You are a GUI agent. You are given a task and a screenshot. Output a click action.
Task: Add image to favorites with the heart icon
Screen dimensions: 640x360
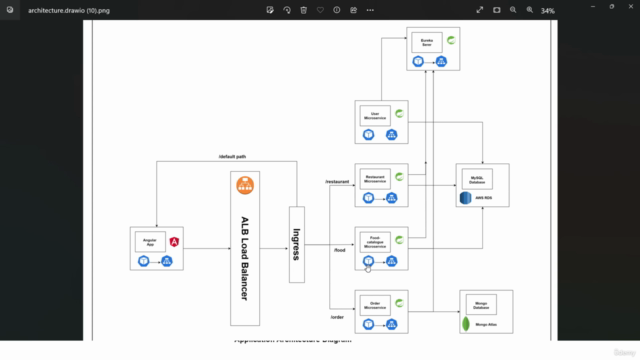[x=320, y=10]
